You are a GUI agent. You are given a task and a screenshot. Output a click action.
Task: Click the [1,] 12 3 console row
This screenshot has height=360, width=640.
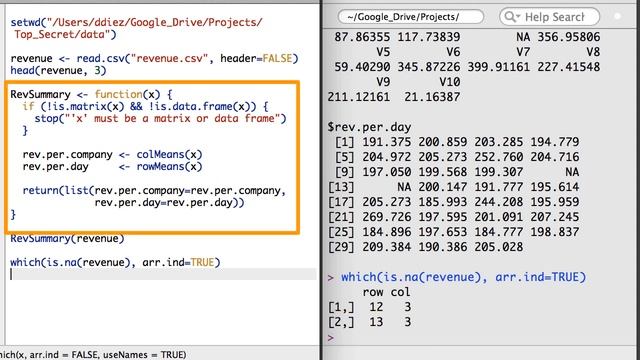(369, 307)
